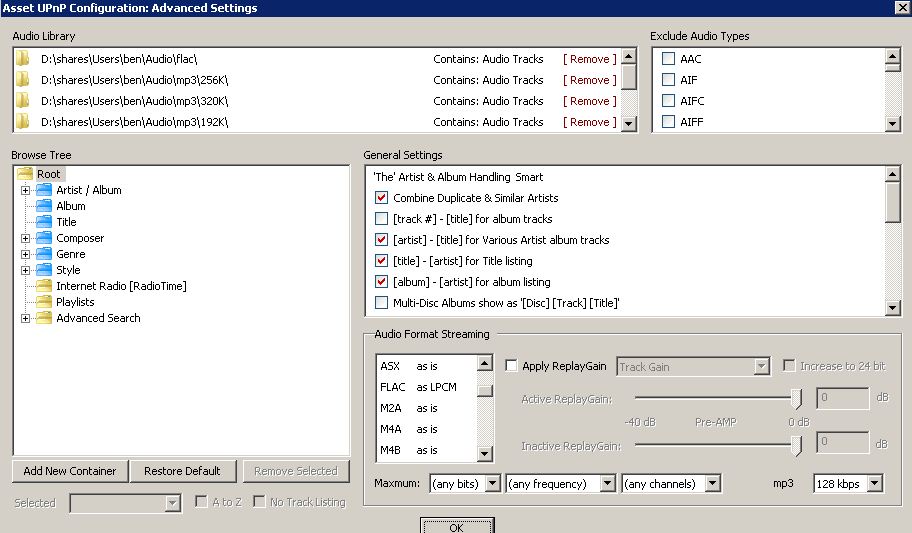Select the Root folder icon
Image resolution: width=912 pixels, height=533 pixels.
click(x=25, y=173)
